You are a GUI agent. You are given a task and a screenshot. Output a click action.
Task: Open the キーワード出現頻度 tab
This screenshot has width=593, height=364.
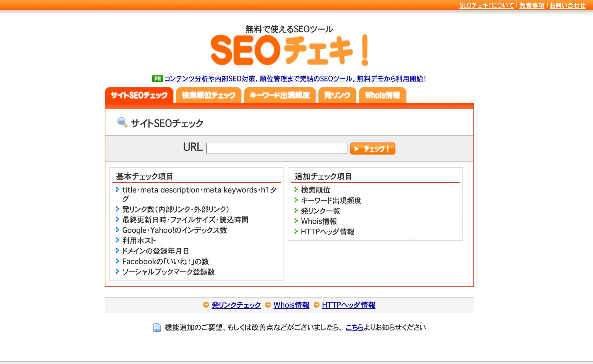tap(279, 95)
